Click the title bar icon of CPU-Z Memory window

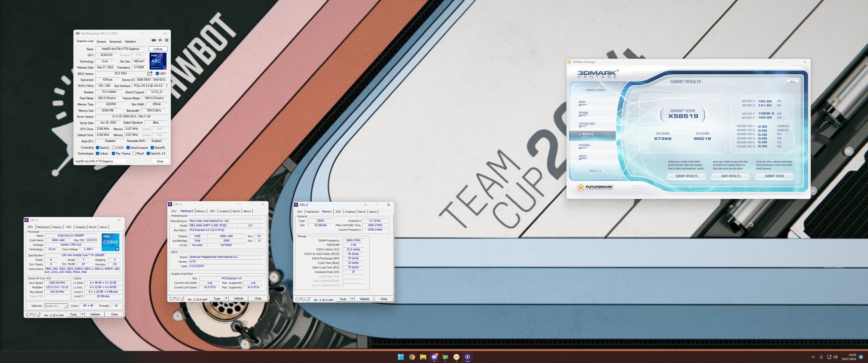click(296, 205)
